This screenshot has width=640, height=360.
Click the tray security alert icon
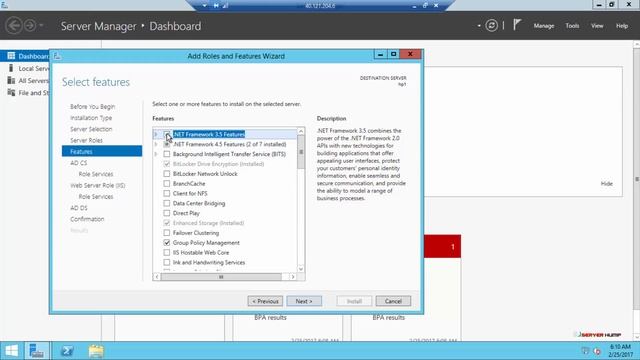point(597,351)
